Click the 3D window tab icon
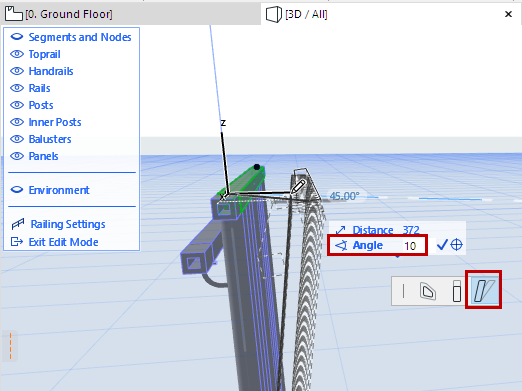Screen dimensions: 522x391 (274, 15)
